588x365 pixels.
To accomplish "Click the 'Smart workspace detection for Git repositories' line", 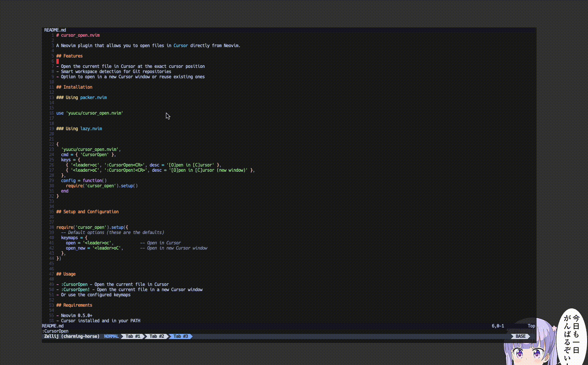I will (x=114, y=71).
